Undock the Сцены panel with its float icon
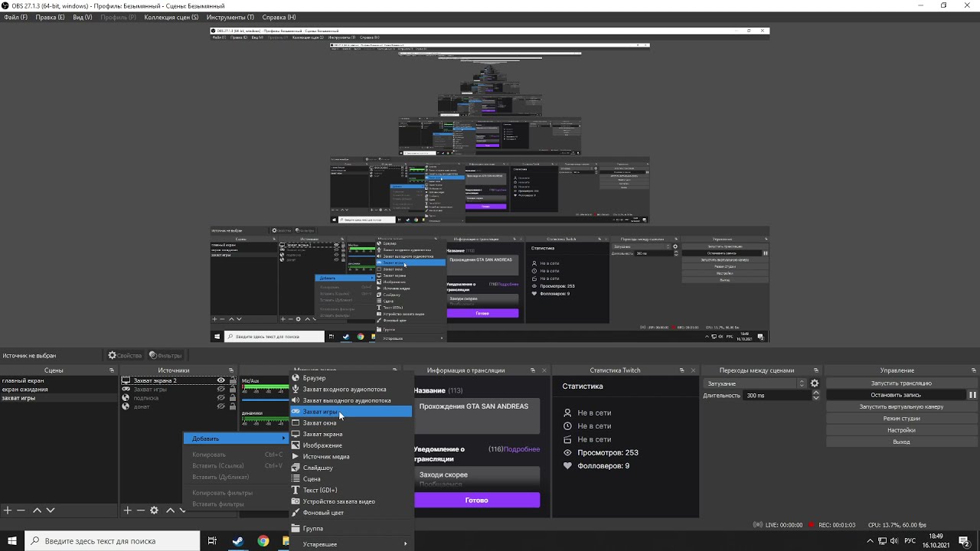980x551 pixels. 113,370
